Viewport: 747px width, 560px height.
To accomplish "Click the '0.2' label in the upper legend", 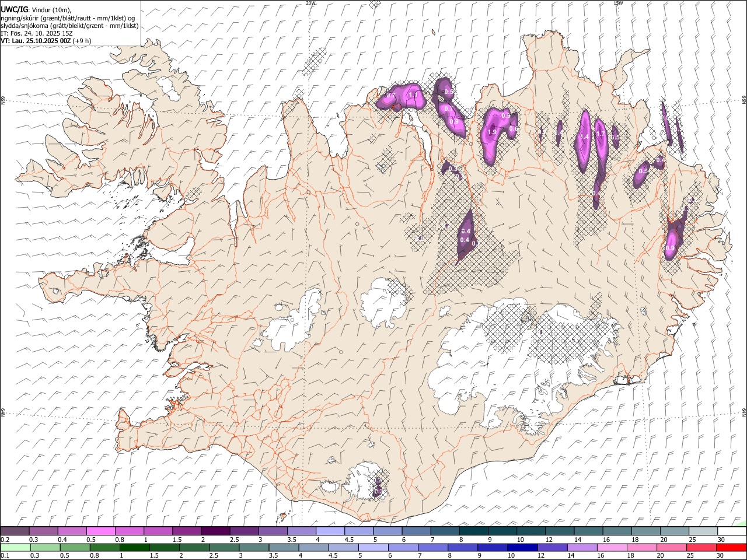I will [x=4, y=540].
